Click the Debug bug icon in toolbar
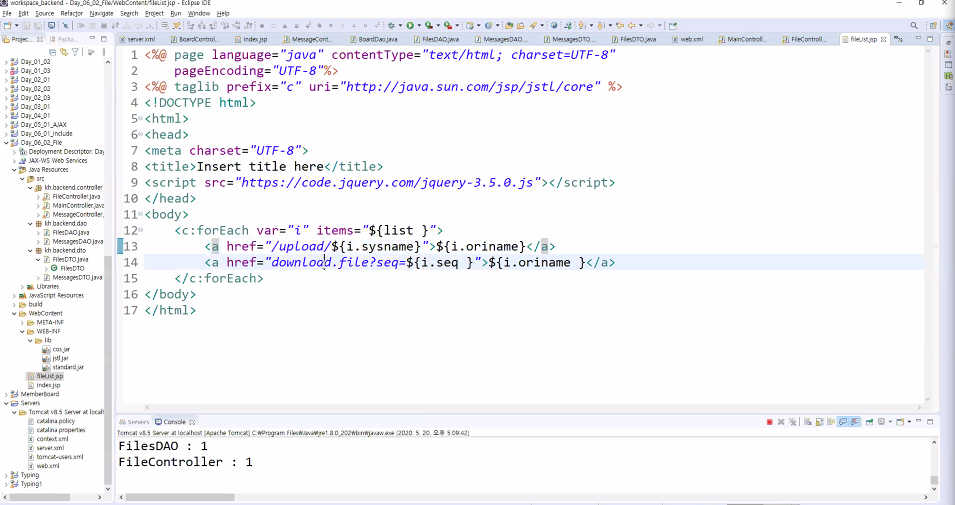 (x=392, y=26)
